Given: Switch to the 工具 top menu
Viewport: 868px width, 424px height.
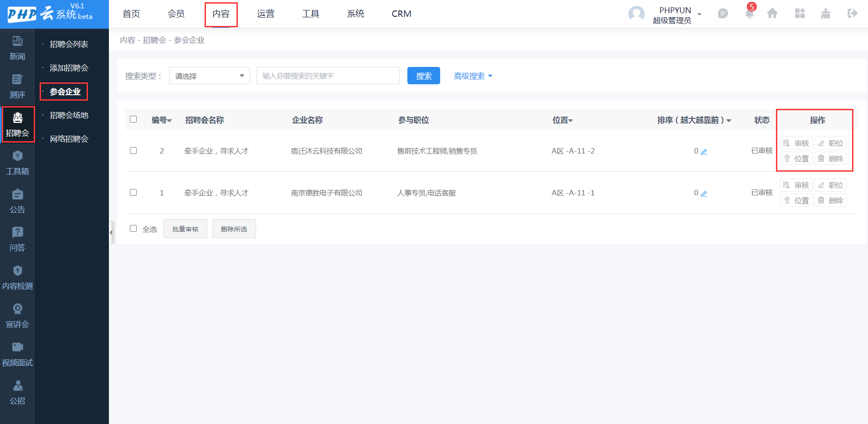Looking at the screenshot, I should click(x=311, y=14).
